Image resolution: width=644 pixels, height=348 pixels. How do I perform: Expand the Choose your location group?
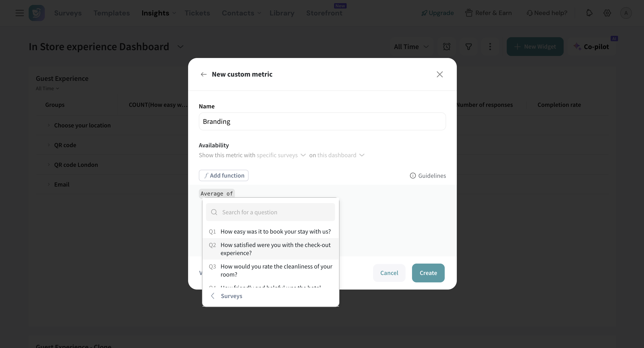[49, 125]
